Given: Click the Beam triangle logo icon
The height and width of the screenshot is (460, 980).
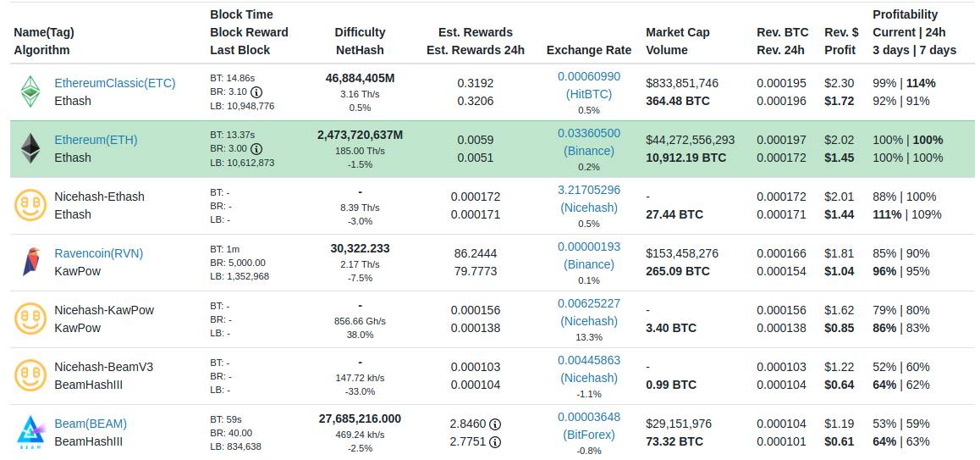Looking at the screenshot, I should click(30, 432).
